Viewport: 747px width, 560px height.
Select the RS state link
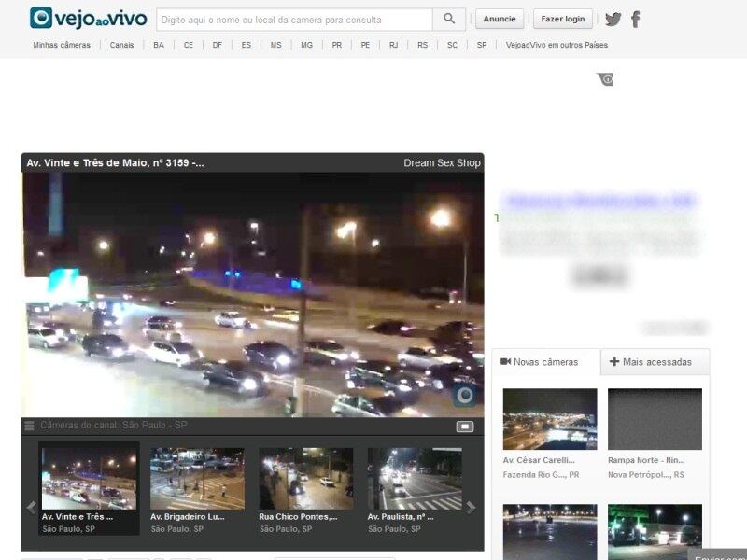[x=422, y=45]
